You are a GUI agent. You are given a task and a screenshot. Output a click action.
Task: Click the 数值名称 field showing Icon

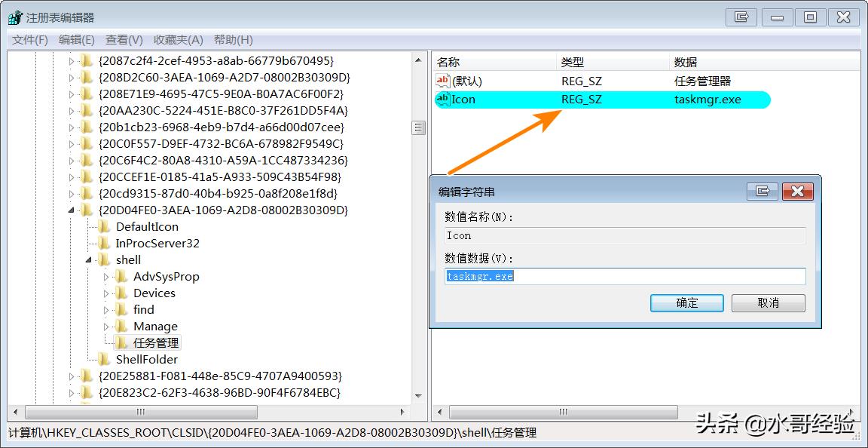pos(625,235)
